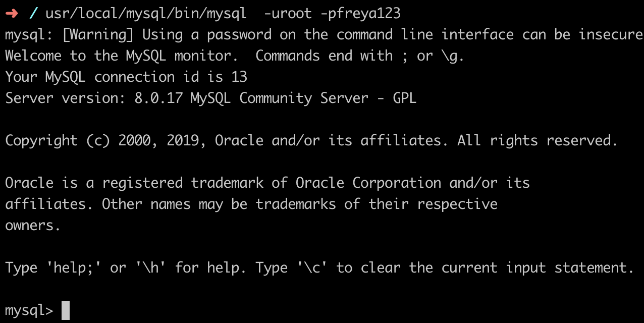The height and width of the screenshot is (323, 644).
Task: Click the cyan slash directory indicator
Action: pos(34,14)
